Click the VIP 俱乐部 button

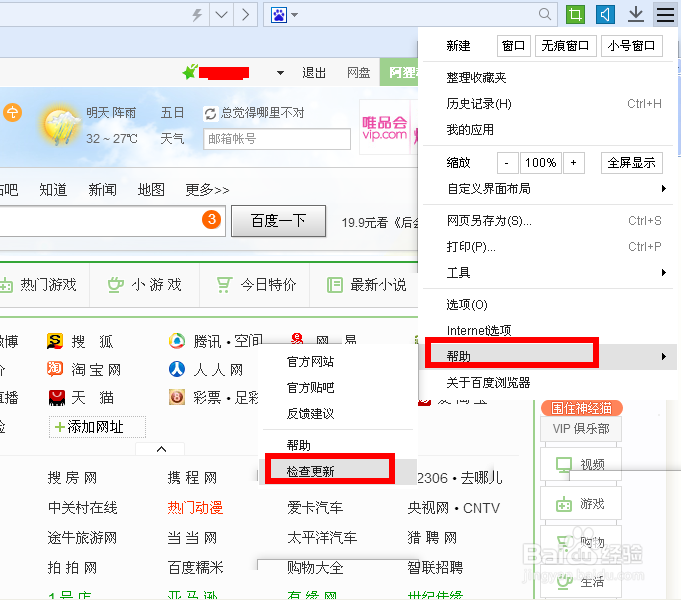(x=581, y=429)
